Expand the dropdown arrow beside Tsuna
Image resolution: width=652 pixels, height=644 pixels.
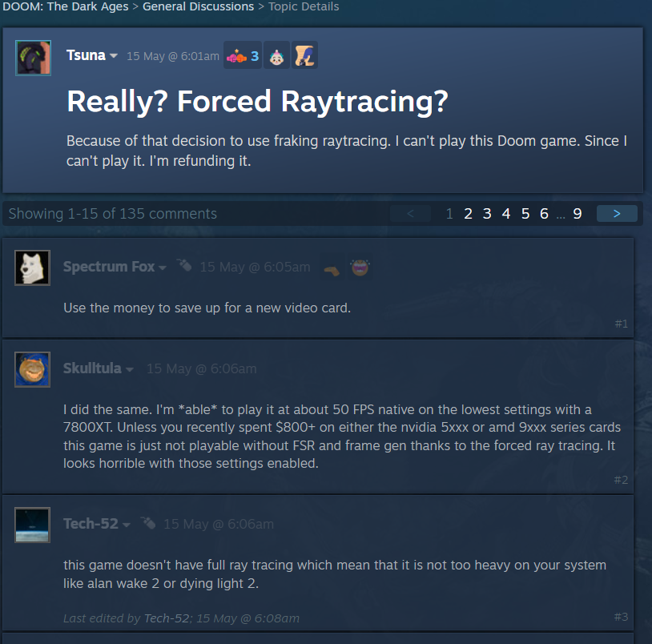pos(114,56)
